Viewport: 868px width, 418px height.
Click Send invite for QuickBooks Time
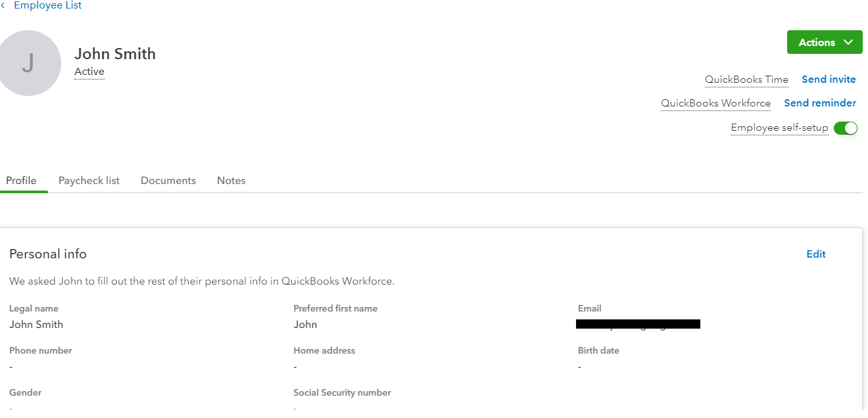829,80
